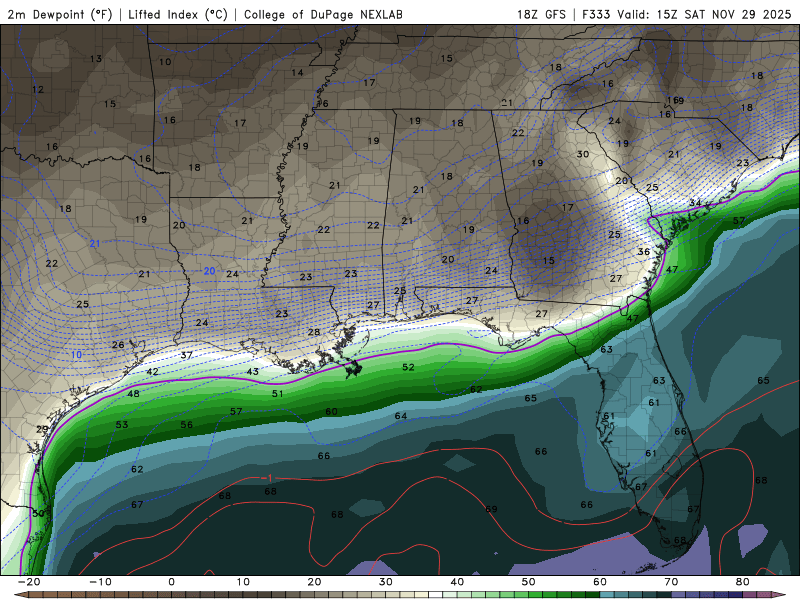The image size is (800, 600).
Task: Click the '30' color scale label
Action: (386, 582)
